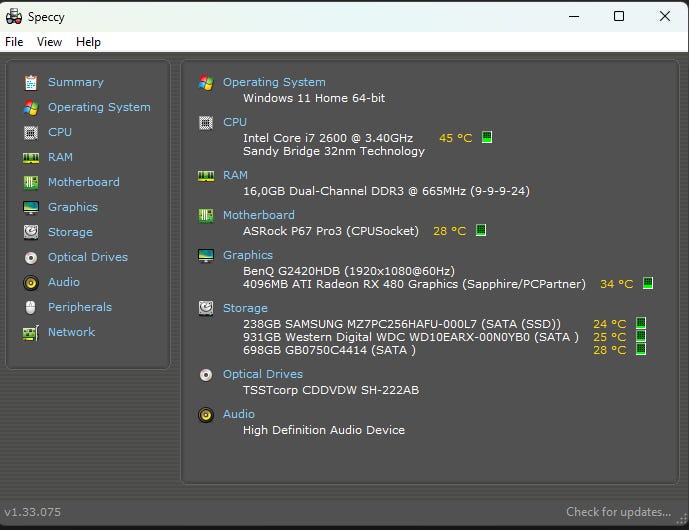Open the File menu
Screen dimensions: 689x530
(14, 42)
